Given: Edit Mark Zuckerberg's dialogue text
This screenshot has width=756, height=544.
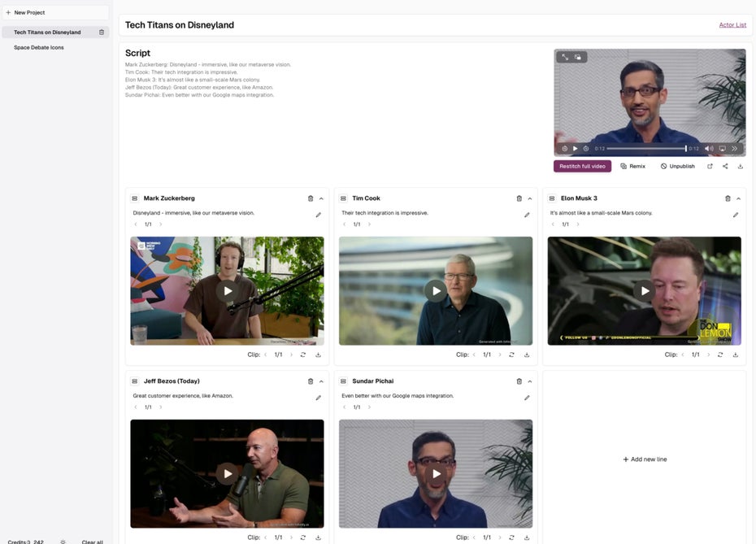Looking at the screenshot, I should (x=318, y=215).
